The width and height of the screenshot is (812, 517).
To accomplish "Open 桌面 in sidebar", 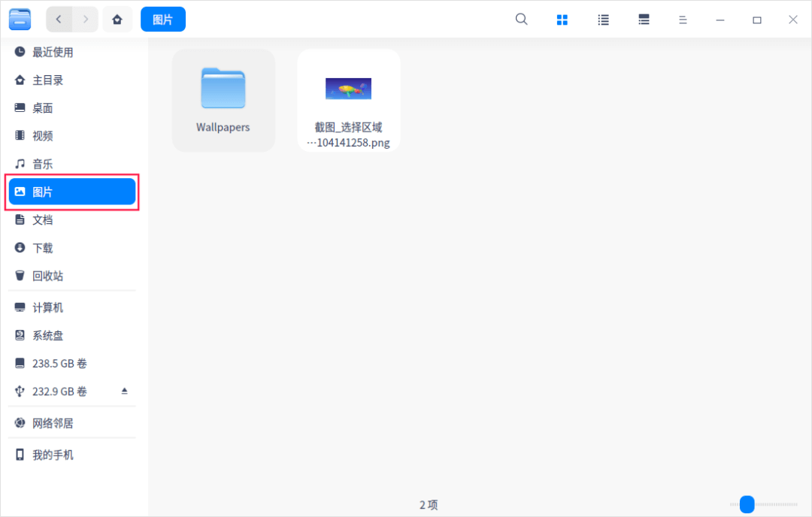I will pyautogui.click(x=72, y=108).
